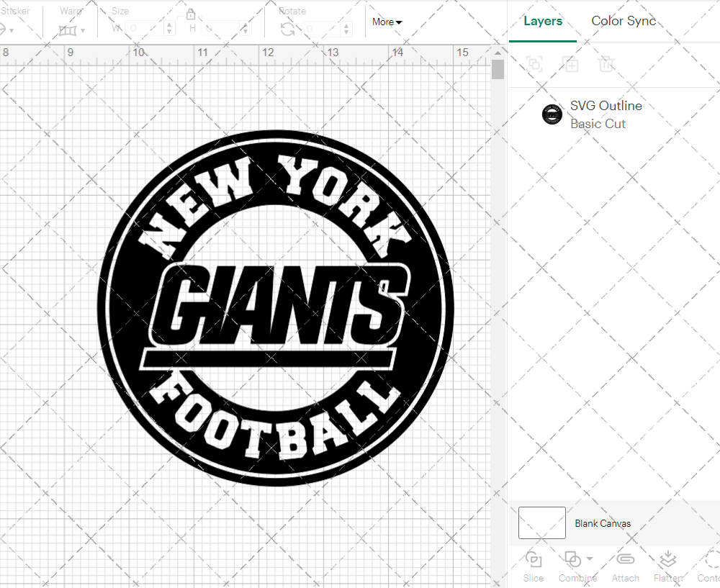
Task: Click the Flatten layers icon
Action: coord(667,560)
